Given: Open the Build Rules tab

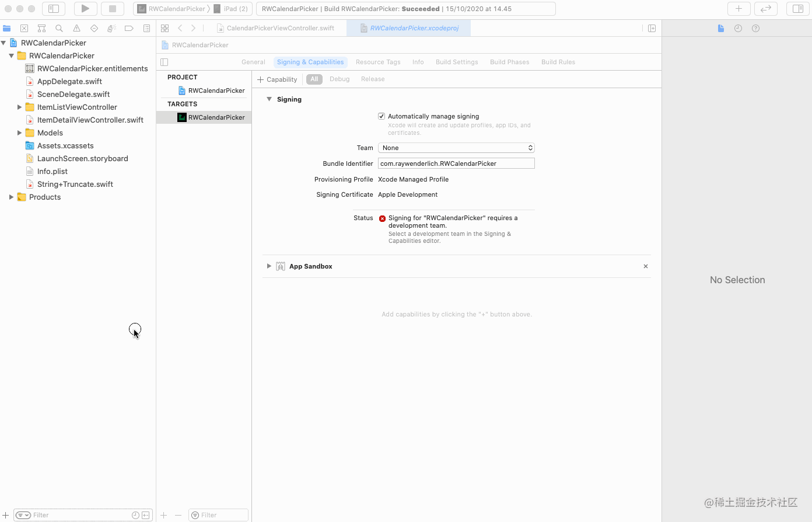Looking at the screenshot, I should tap(558, 62).
